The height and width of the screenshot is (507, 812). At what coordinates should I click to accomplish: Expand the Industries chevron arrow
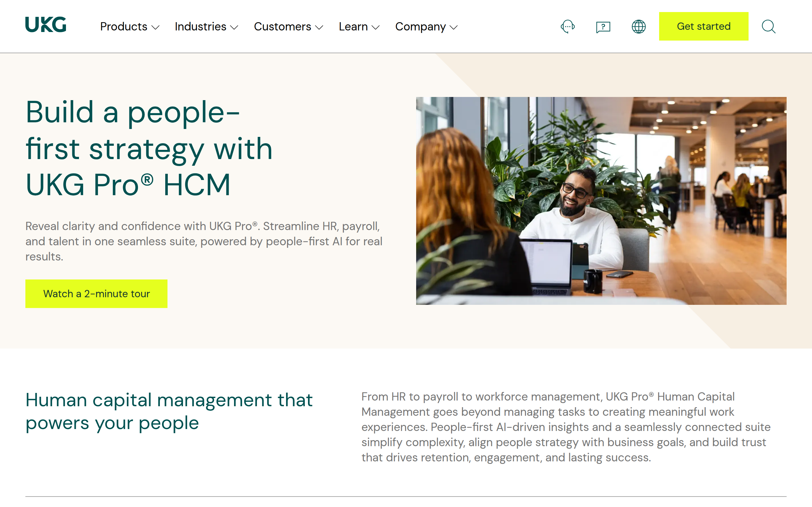[x=234, y=28]
